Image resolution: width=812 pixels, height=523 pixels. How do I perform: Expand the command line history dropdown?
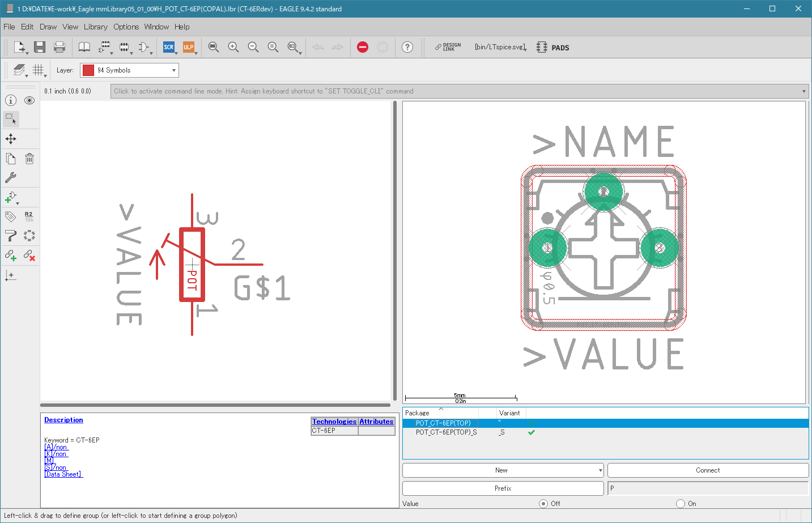[804, 91]
